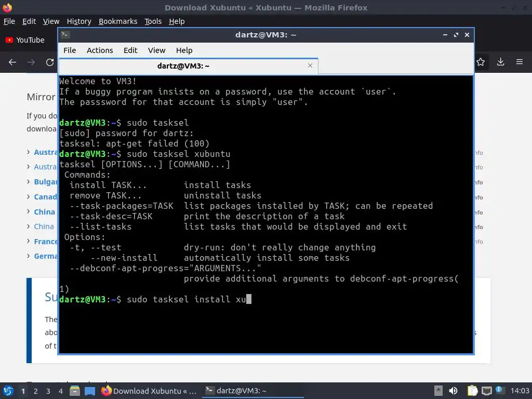Click the 'Welcome to VM3!' line
The width and height of the screenshot is (532, 399).
point(98,81)
